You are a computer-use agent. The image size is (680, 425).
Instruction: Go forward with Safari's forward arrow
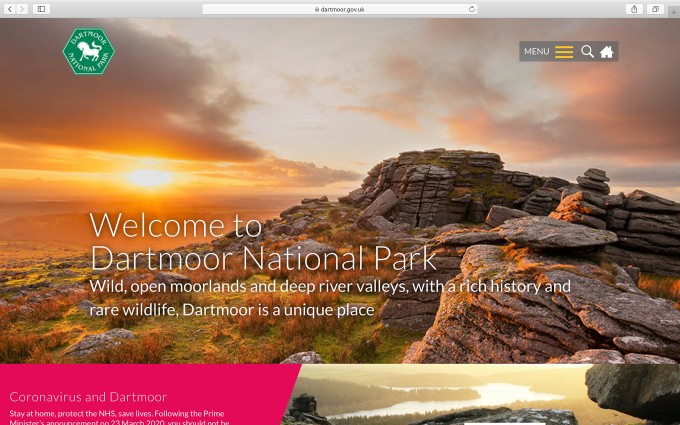(22, 9)
